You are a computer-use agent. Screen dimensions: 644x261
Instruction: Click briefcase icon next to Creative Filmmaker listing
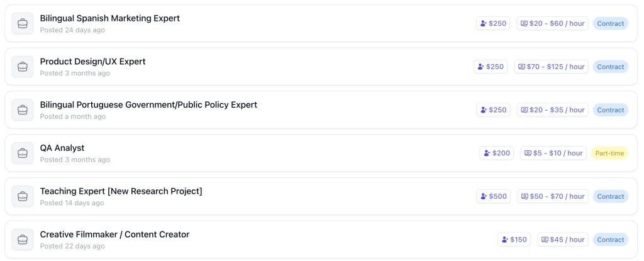click(x=23, y=240)
